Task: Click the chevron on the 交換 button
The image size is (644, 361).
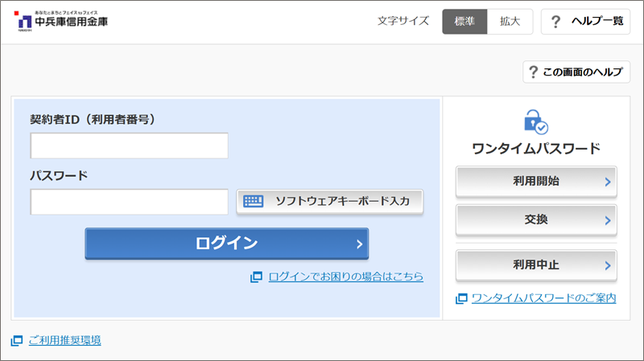Action: pyautogui.click(x=608, y=219)
